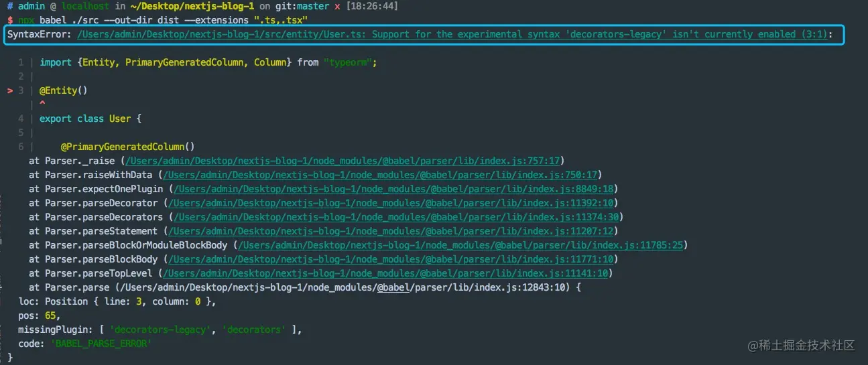Open the index.js:11374:30 link at Parser.parseDecorators
Screen dimensions: 868x365
click(395, 217)
